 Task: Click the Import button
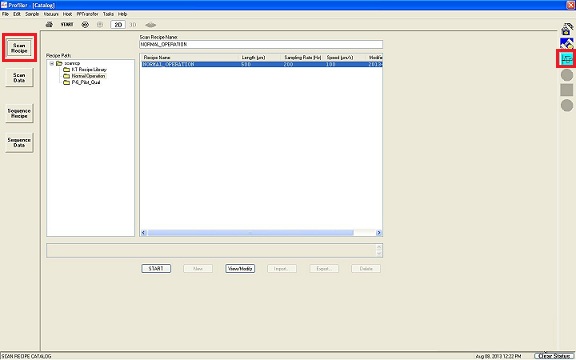pyautogui.click(x=282, y=269)
